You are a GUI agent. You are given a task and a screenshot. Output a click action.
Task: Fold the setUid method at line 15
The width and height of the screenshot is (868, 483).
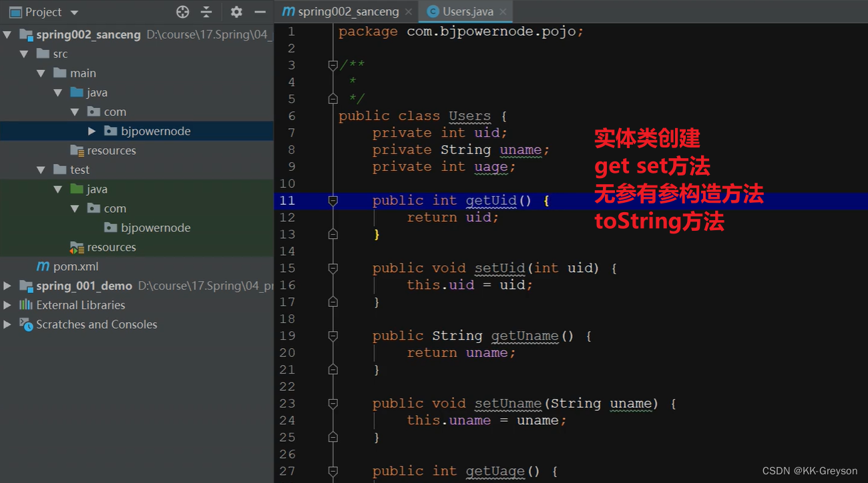pyautogui.click(x=333, y=268)
